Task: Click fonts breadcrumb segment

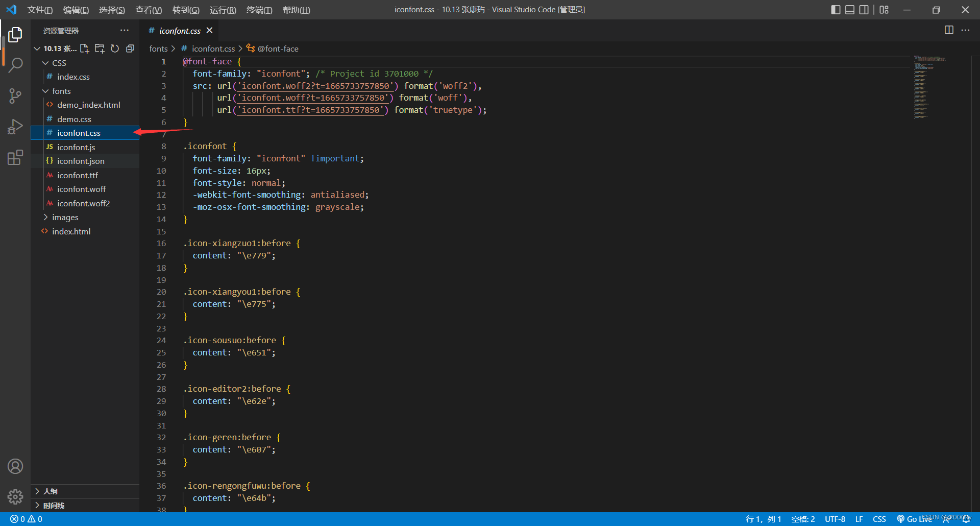Action: 158,49
